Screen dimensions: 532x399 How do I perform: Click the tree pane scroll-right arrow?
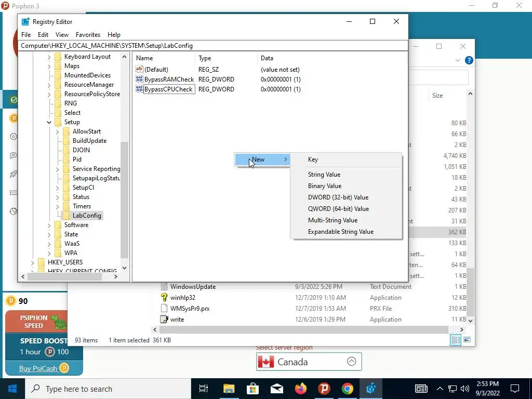click(116, 276)
